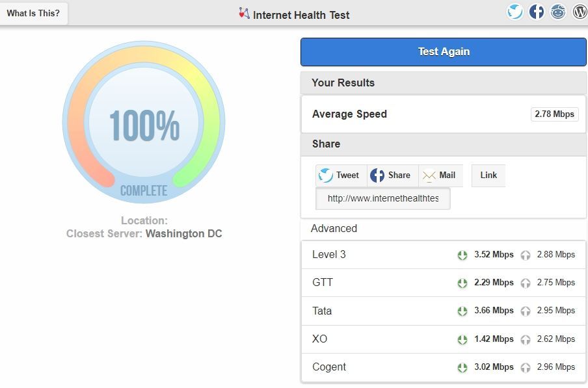Click the gray upload icon beside Cogent
The width and height of the screenshot is (588, 388).
(x=526, y=367)
